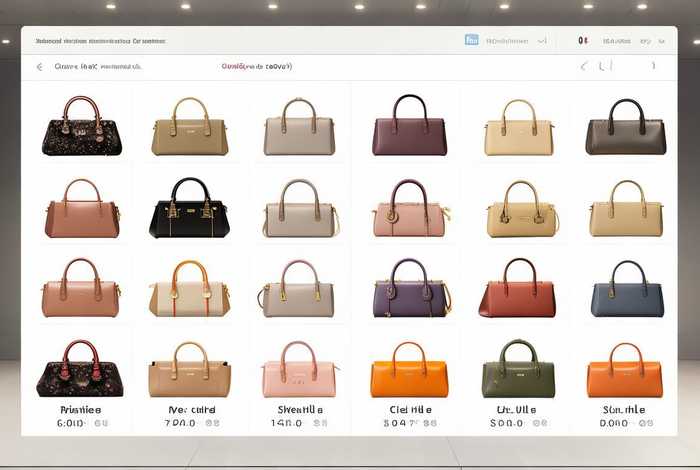700x470 pixels.
Task: Click the red highlighted header link
Action: pos(256,66)
